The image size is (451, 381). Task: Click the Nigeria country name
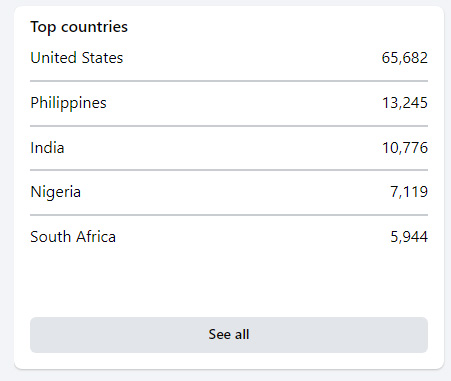(55, 192)
